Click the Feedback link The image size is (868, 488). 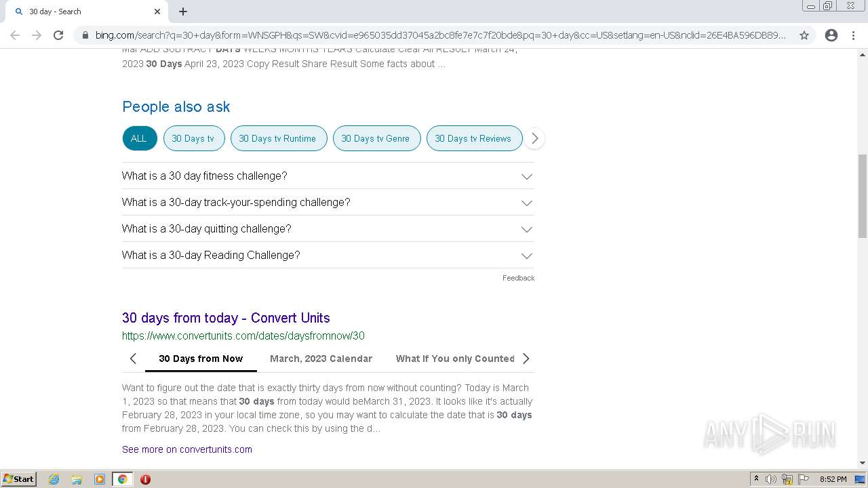tap(518, 278)
